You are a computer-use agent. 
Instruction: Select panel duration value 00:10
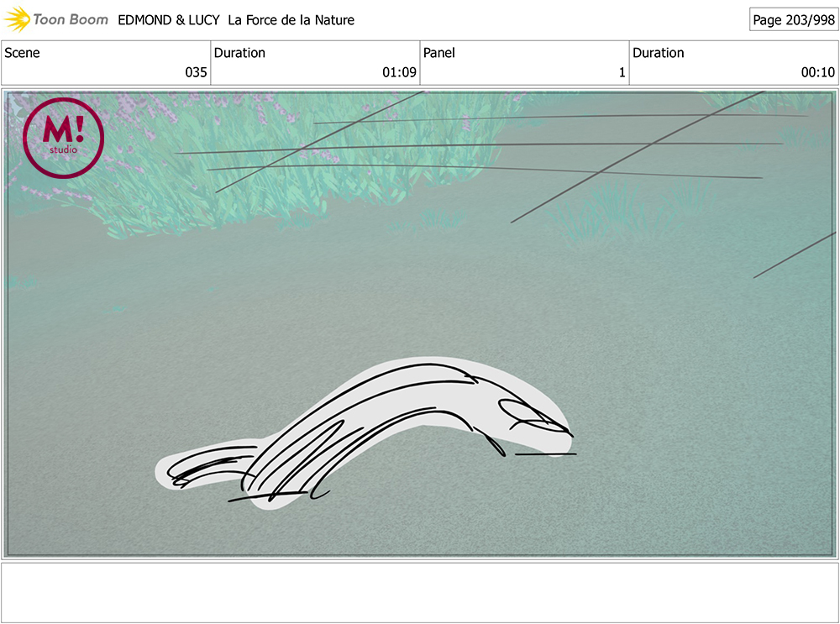pyautogui.click(x=817, y=72)
